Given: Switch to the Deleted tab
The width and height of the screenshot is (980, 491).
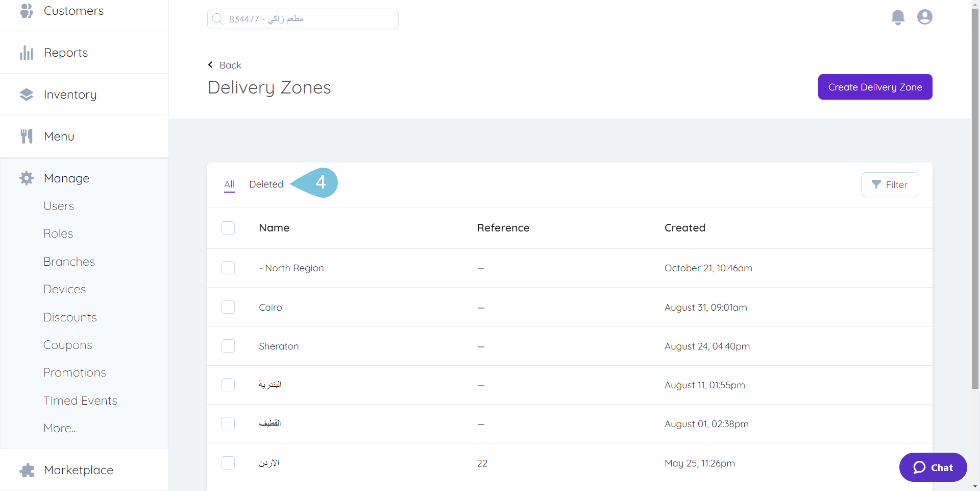Looking at the screenshot, I should pyautogui.click(x=266, y=184).
